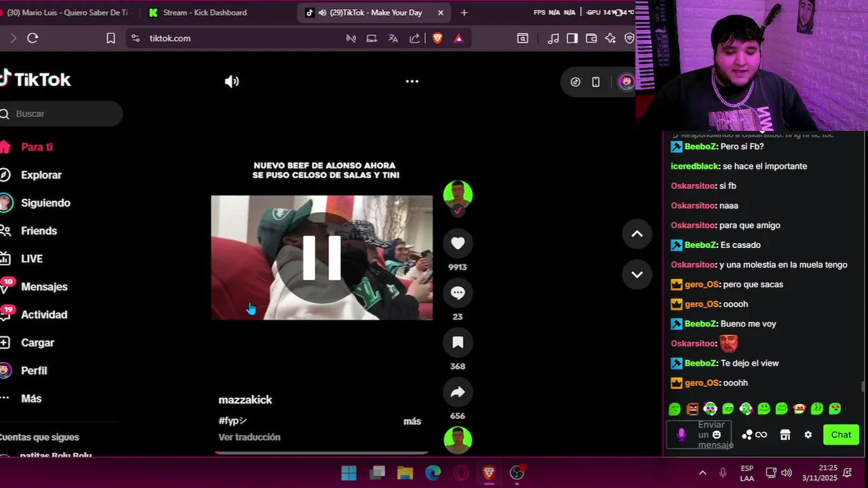Viewport: 868px width, 488px height.
Task: Like the video with the heart icon
Action: (x=458, y=243)
